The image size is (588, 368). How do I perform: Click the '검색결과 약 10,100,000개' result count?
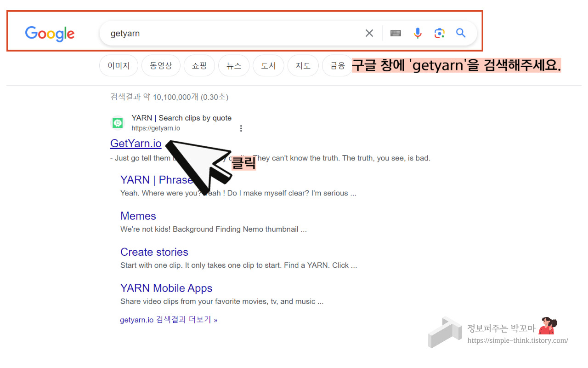pos(170,97)
